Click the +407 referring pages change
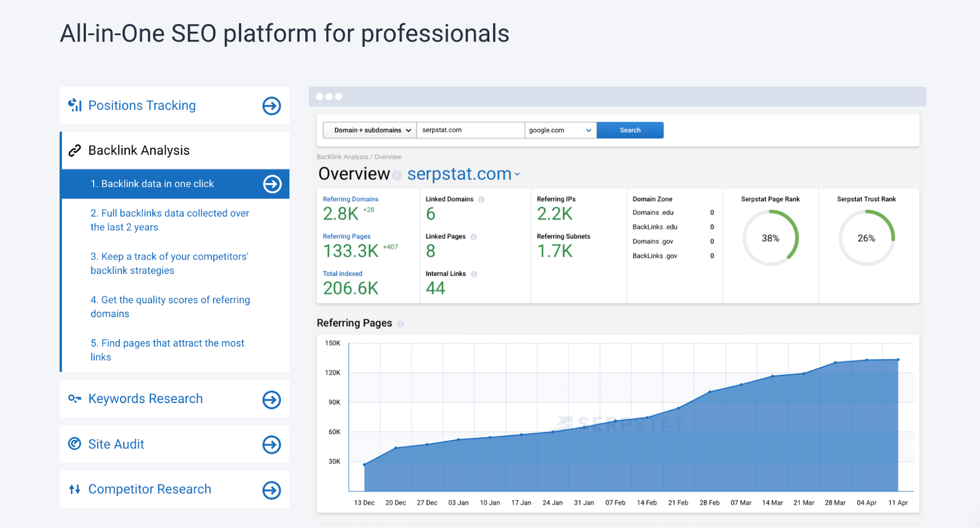Screen dimensions: 980x528 tap(390, 247)
